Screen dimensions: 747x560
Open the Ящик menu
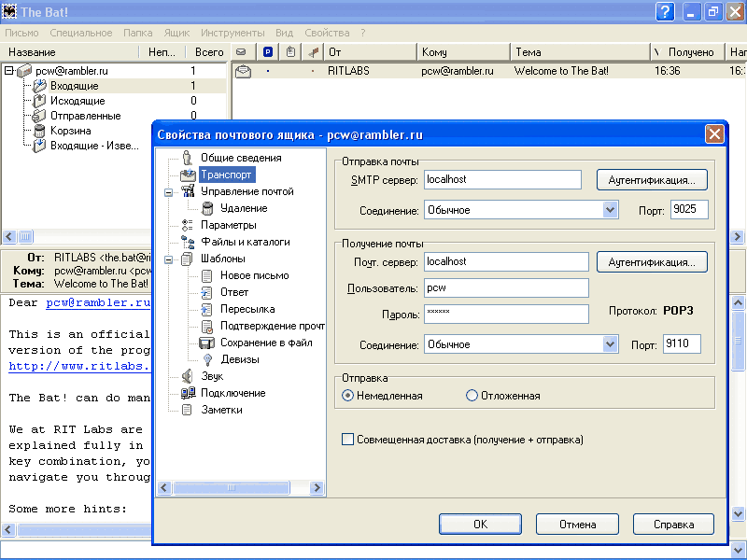pyautogui.click(x=176, y=33)
